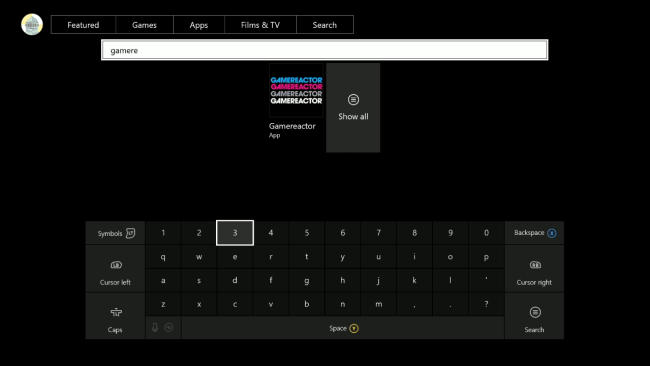Image resolution: width=650 pixels, height=366 pixels.
Task: Open the Show all results tile
Action: coord(353,108)
